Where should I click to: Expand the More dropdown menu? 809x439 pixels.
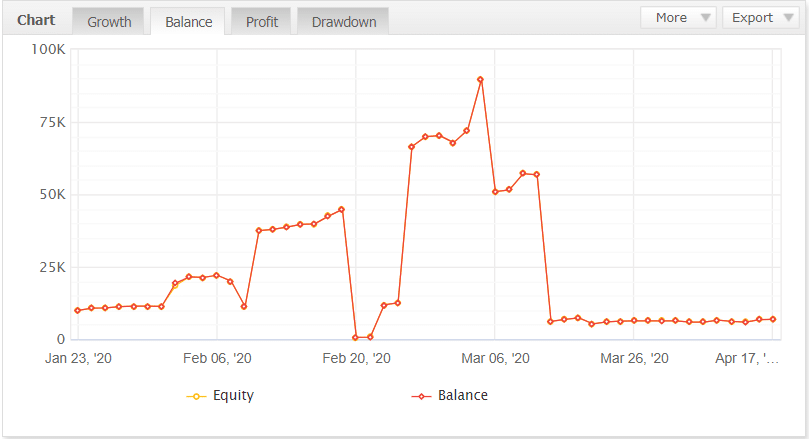coord(679,17)
